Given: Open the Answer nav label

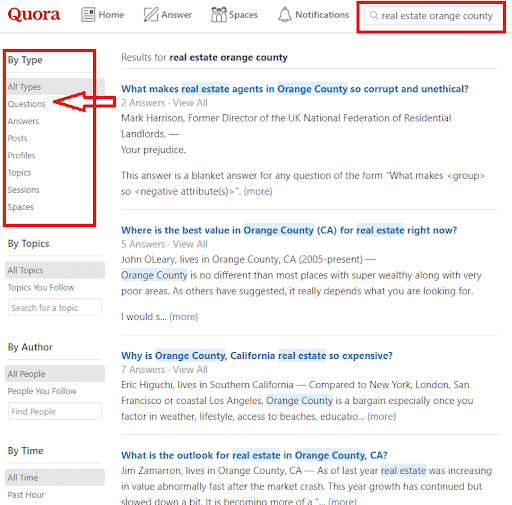Looking at the screenshot, I should 177,15.
